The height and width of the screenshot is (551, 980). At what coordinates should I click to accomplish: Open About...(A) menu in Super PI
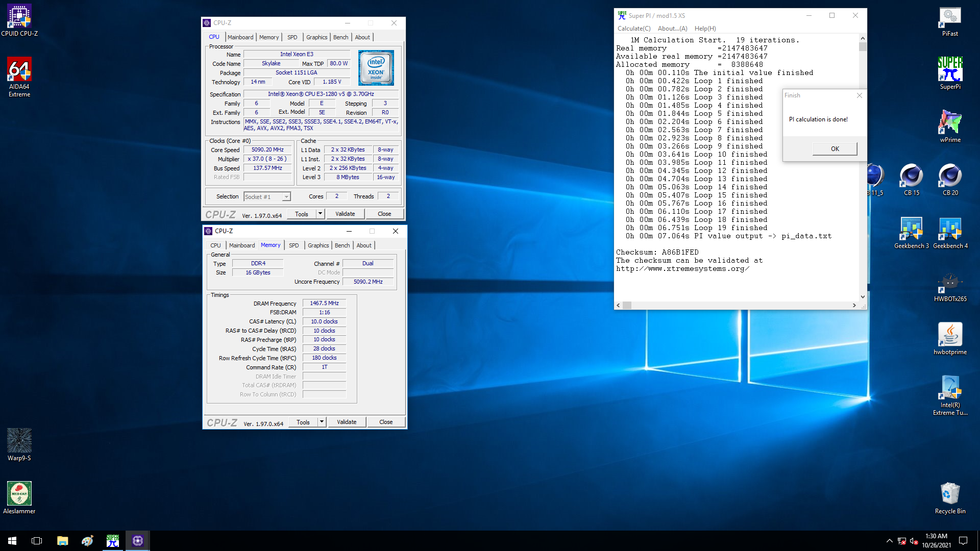point(672,29)
